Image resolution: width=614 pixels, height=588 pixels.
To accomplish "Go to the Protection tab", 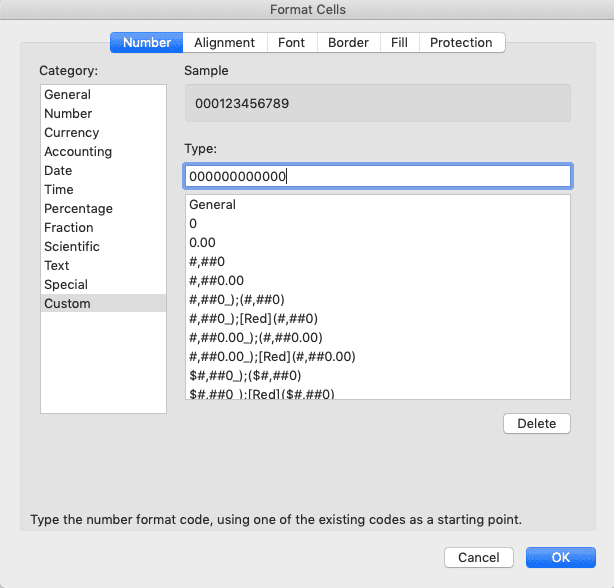I will 462,42.
